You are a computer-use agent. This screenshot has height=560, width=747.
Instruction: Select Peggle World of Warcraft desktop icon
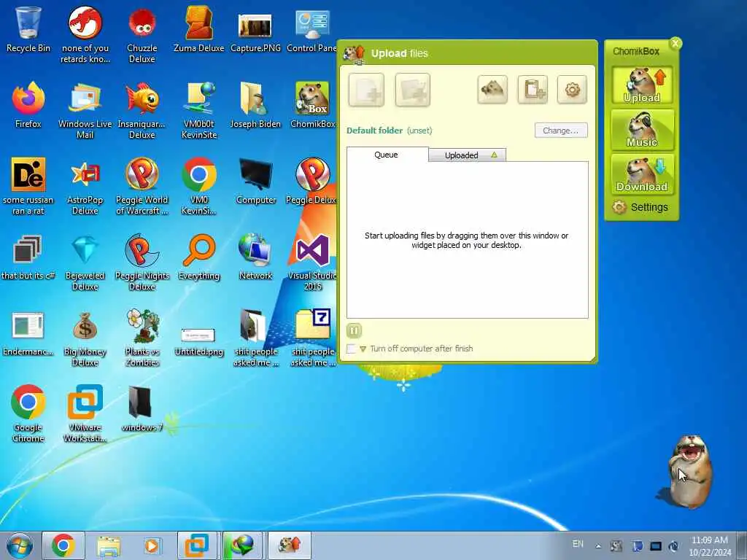click(142, 187)
